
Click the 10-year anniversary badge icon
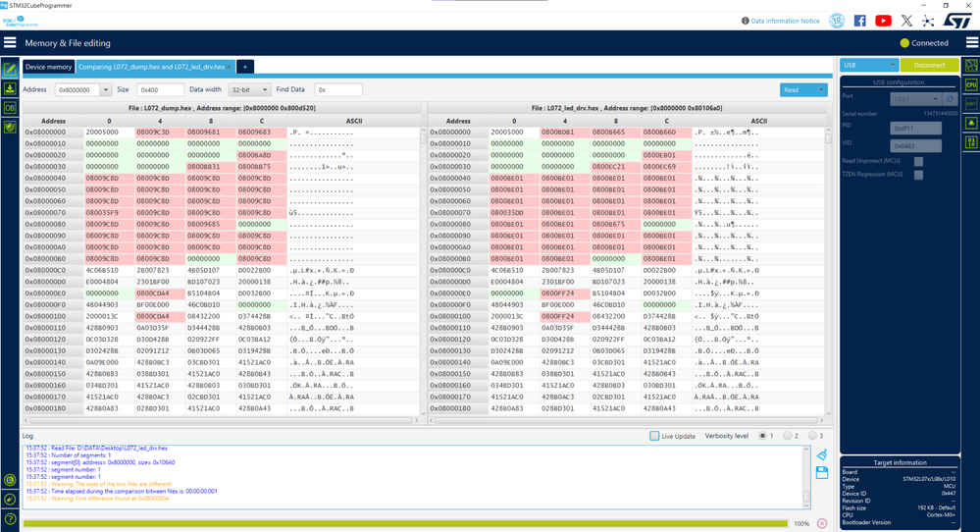tap(837, 21)
